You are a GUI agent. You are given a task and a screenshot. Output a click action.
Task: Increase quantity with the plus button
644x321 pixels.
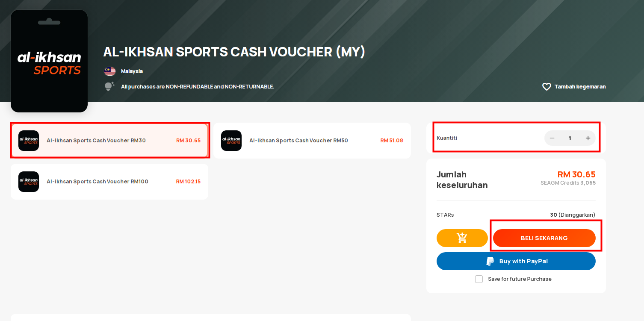click(588, 138)
